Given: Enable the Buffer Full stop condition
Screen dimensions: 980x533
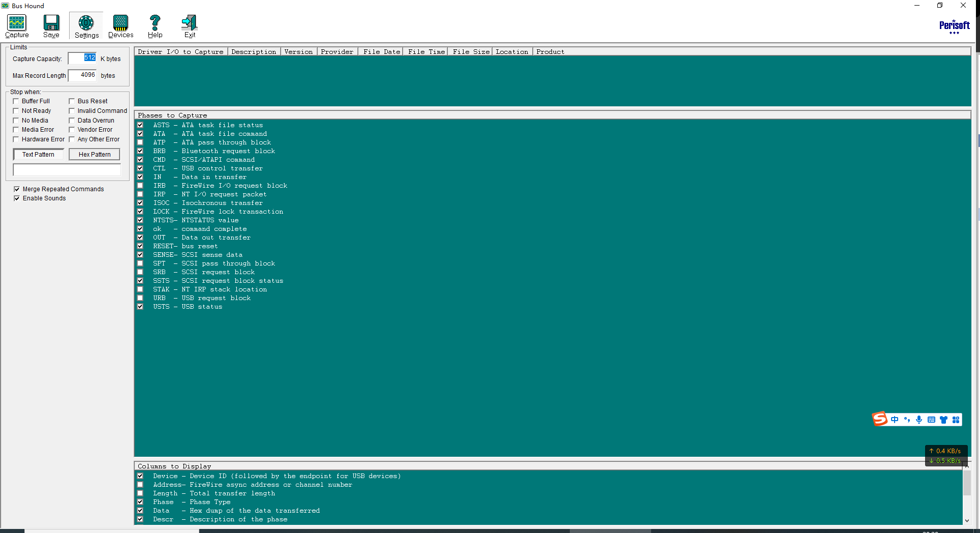Looking at the screenshot, I should click(x=16, y=101).
